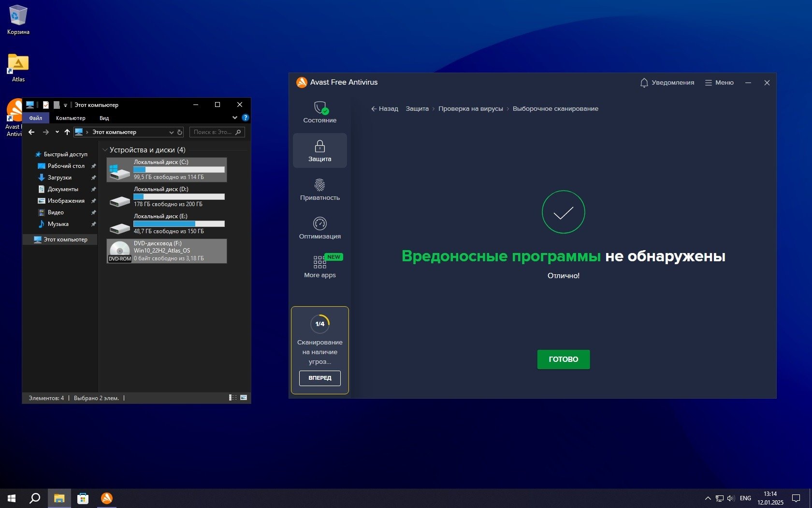
Task: Click Avast icon in the taskbar
Action: [x=107, y=498]
